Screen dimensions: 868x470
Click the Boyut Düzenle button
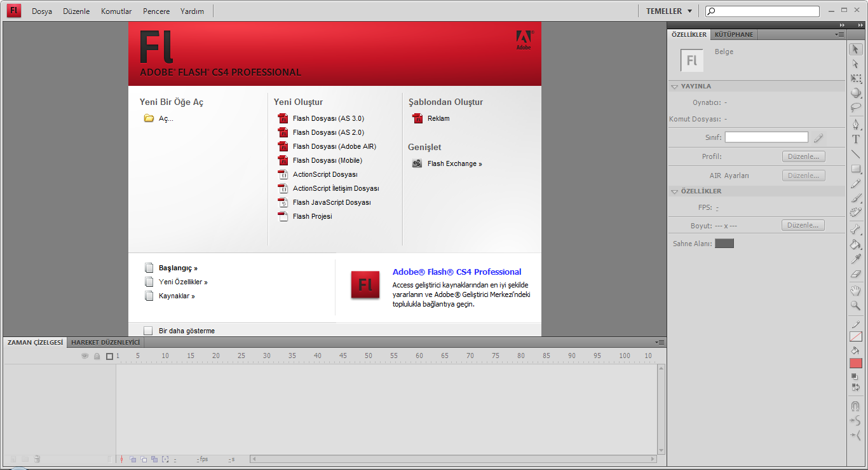click(x=804, y=225)
